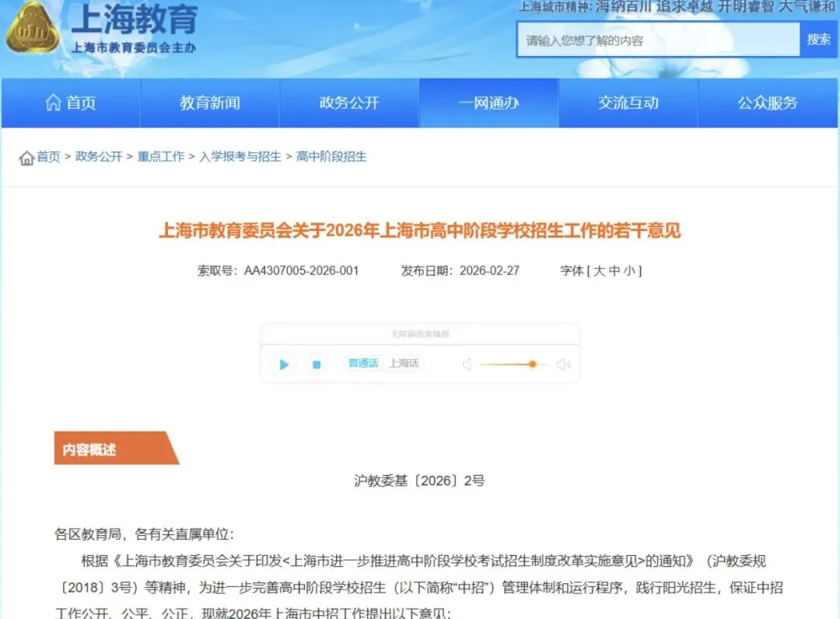Click the search input field
This screenshot has height=619, width=840.
pos(657,40)
